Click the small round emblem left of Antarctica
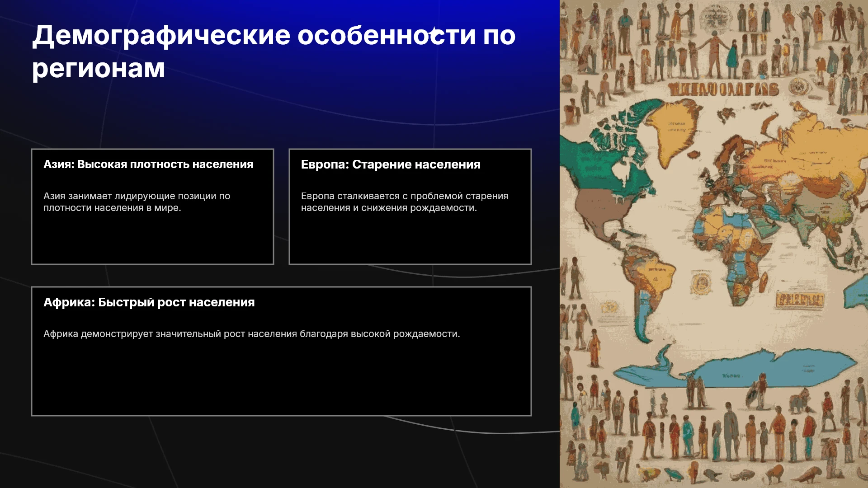The height and width of the screenshot is (488, 868). [609, 307]
